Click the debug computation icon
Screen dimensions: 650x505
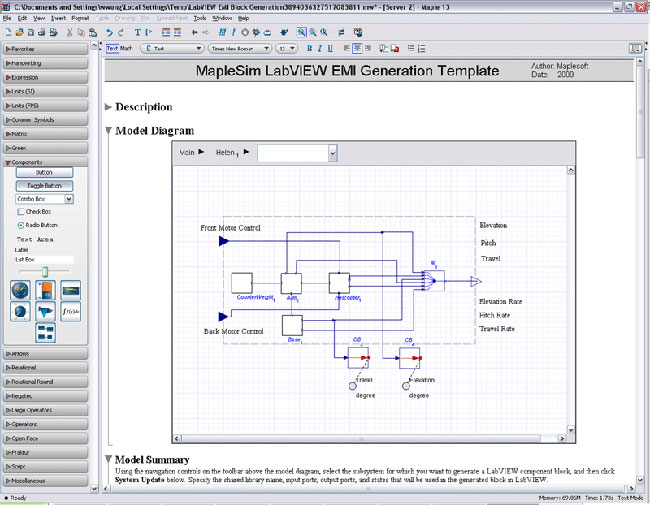pos(256,32)
